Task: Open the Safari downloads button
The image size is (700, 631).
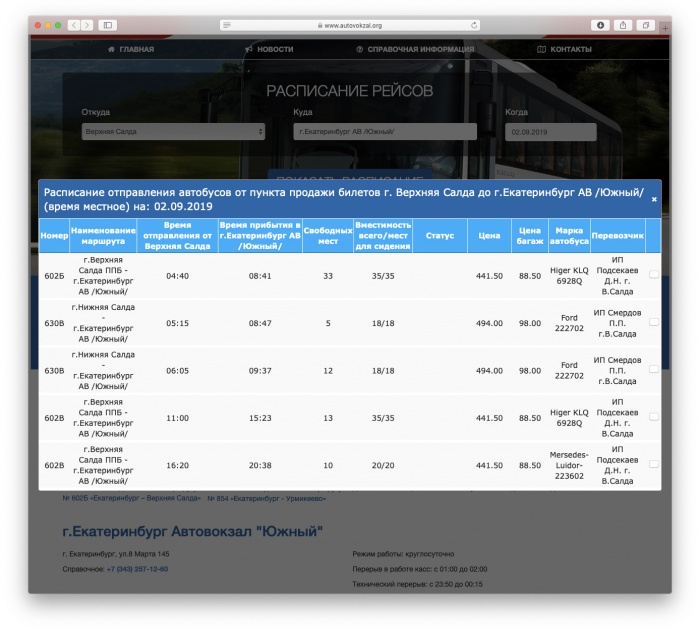Action: (x=600, y=25)
